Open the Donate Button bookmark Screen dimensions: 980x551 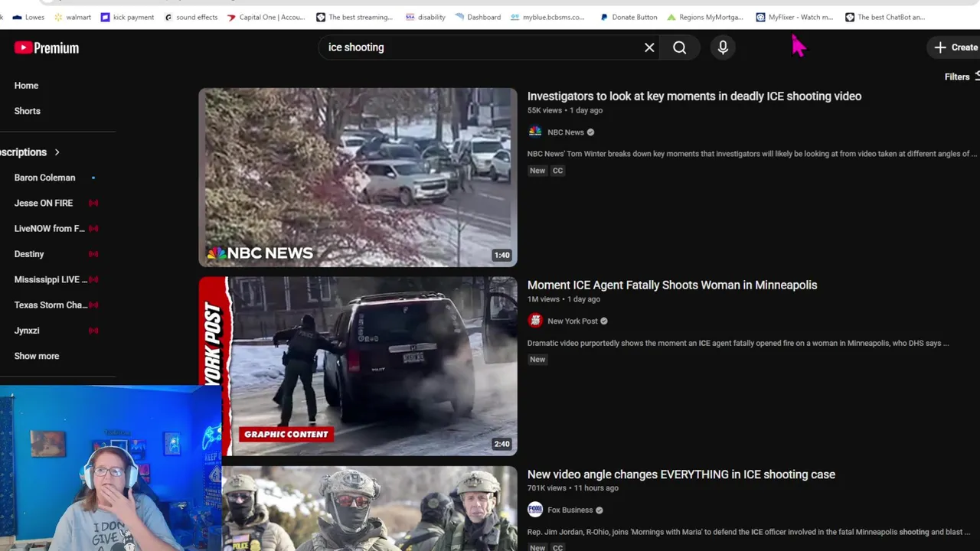click(x=628, y=17)
